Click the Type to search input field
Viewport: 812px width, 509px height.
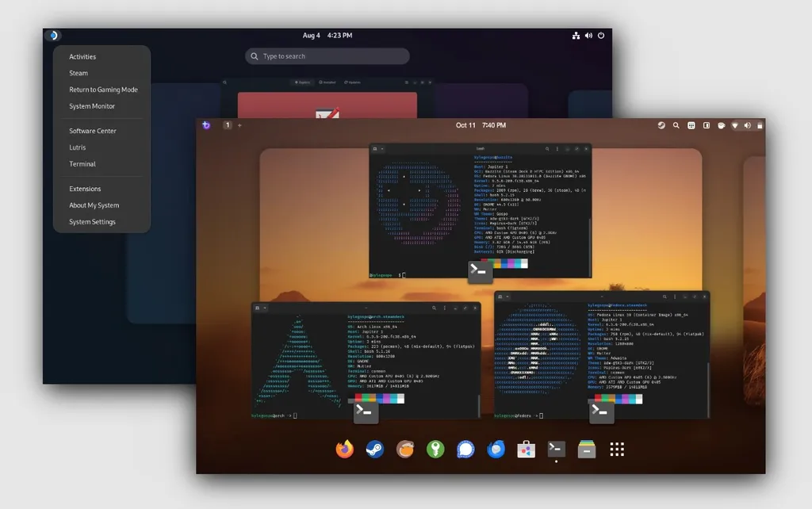pyautogui.click(x=327, y=55)
